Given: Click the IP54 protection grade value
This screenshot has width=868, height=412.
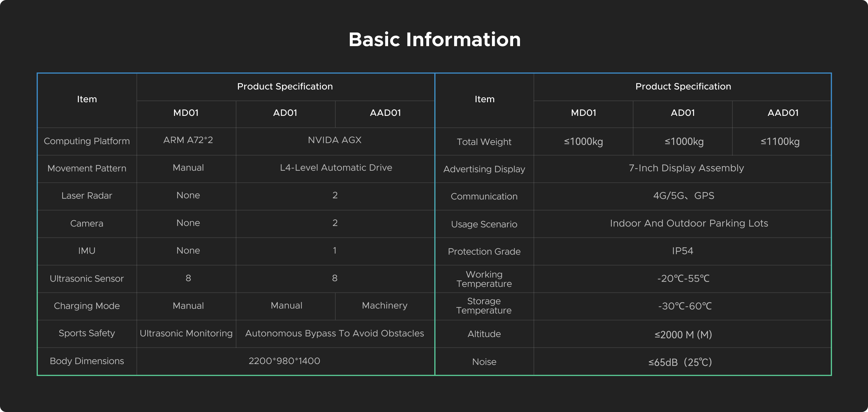Looking at the screenshot, I should click(682, 251).
